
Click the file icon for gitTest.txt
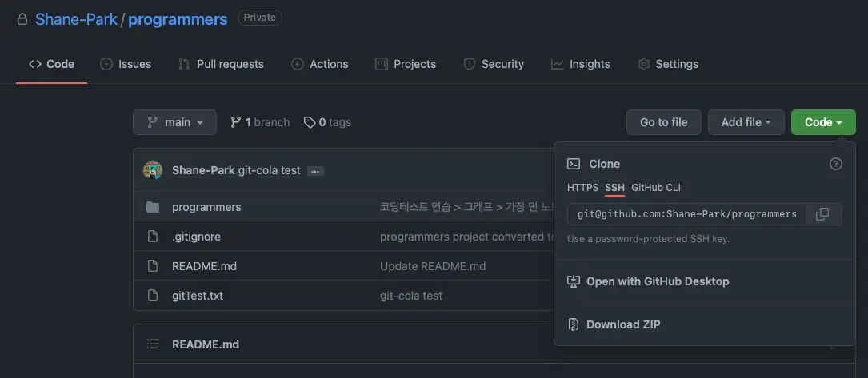coord(153,296)
